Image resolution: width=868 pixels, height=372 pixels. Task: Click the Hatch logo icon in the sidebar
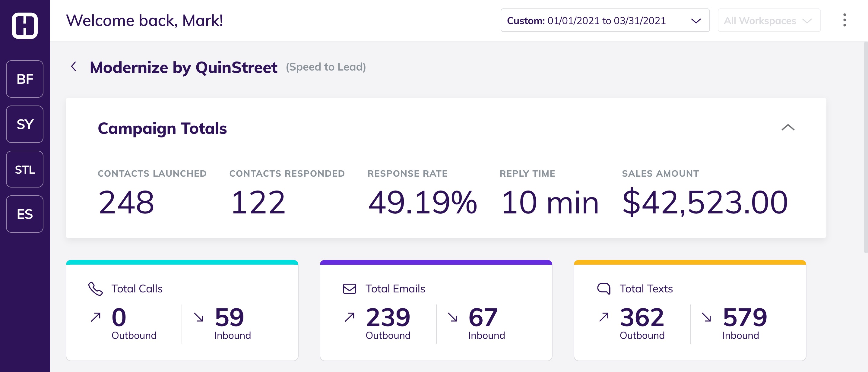25,26
